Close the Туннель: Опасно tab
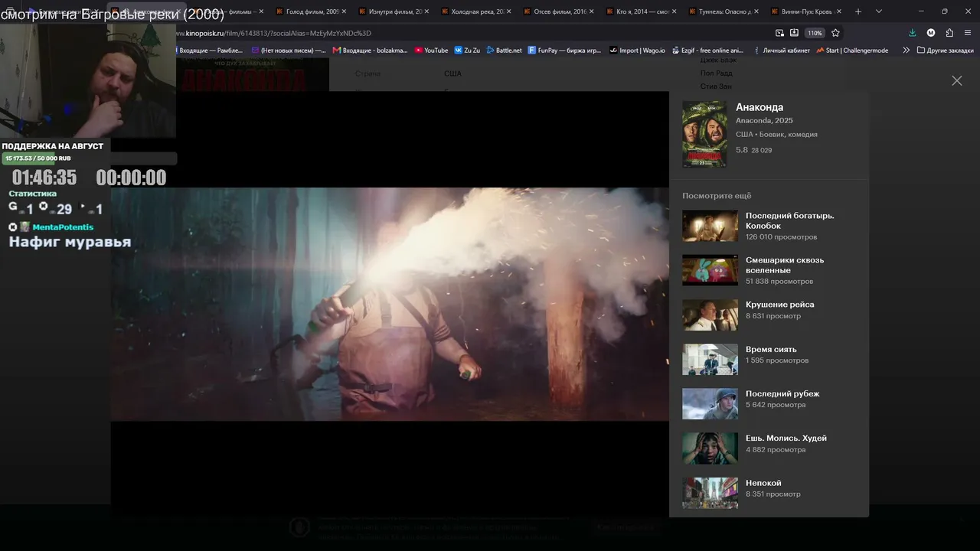Image resolution: width=980 pixels, height=551 pixels. tap(756, 11)
